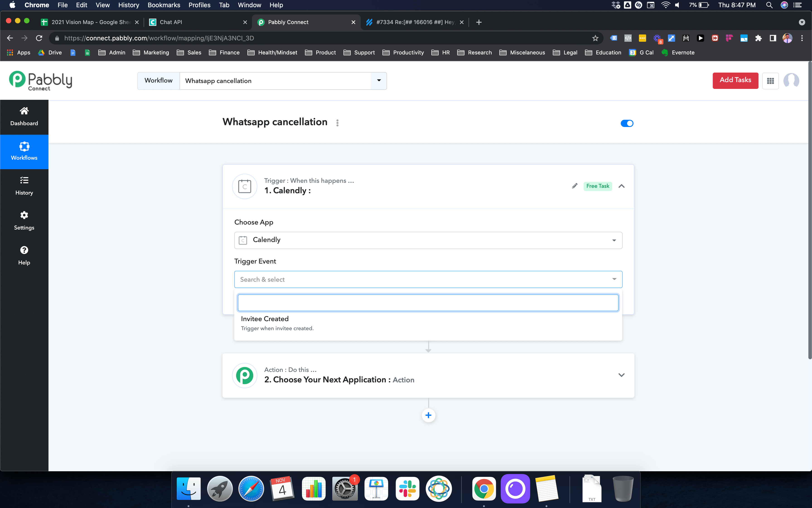
Task: Click the Pabbly action step icon
Action: click(245, 375)
